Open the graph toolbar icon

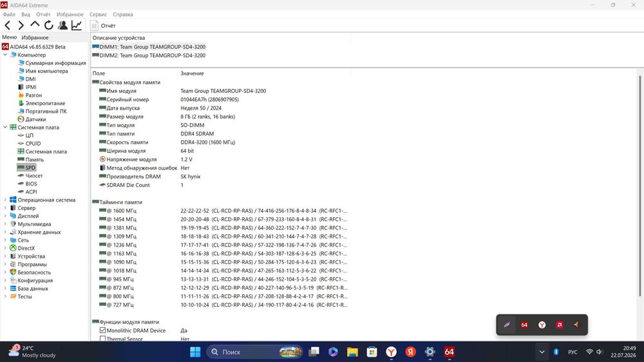77,26
